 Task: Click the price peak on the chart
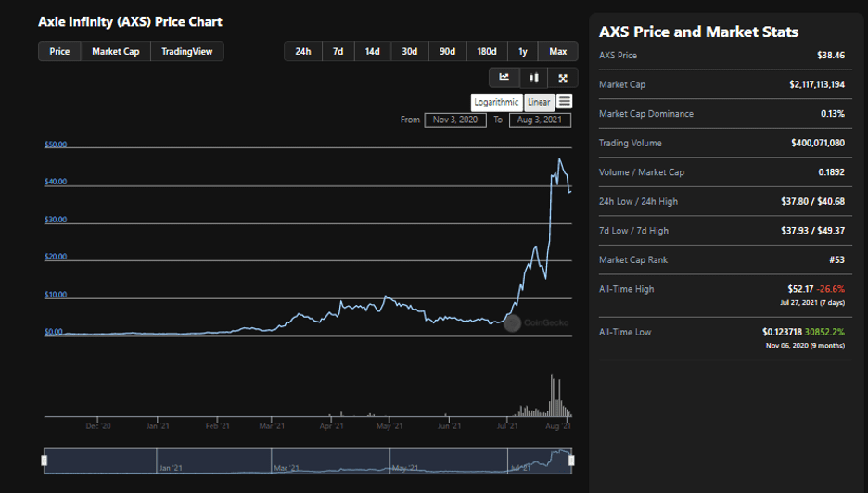point(558,159)
